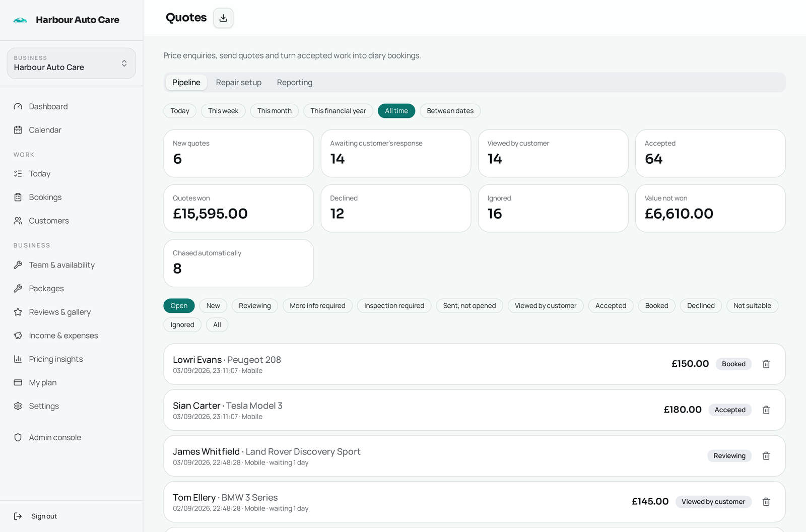Show Inspection required quotes
This screenshot has width=806, height=532.
pyautogui.click(x=394, y=306)
